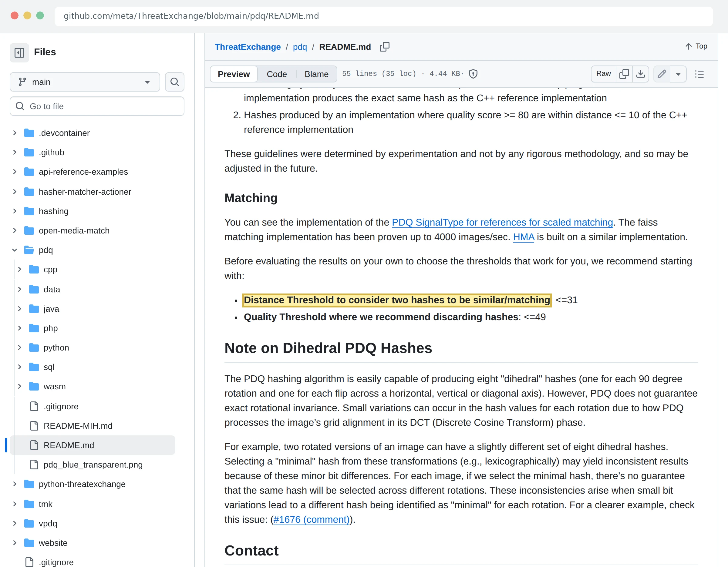This screenshot has height=567, width=728.
Task: Open README-MIH.md file in tree
Action: click(78, 426)
